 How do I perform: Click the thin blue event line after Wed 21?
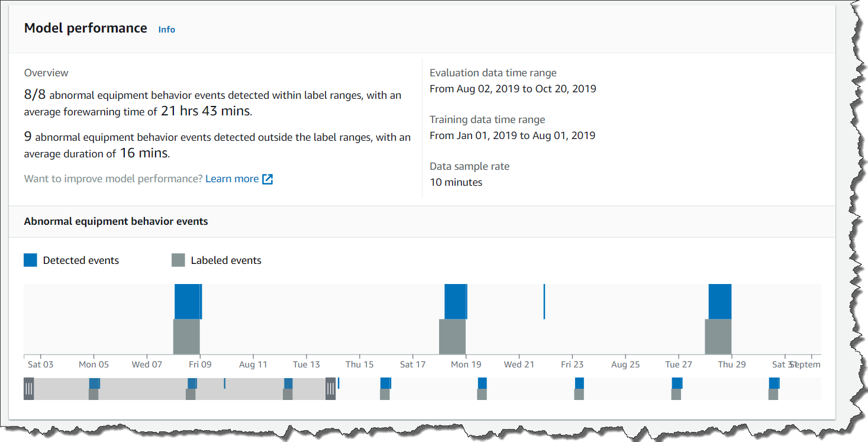[x=544, y=301]
